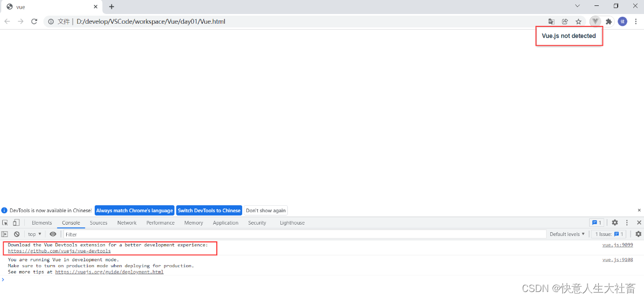
Task: Open the Chrome profile avatar
Action: tap(622, 22)
